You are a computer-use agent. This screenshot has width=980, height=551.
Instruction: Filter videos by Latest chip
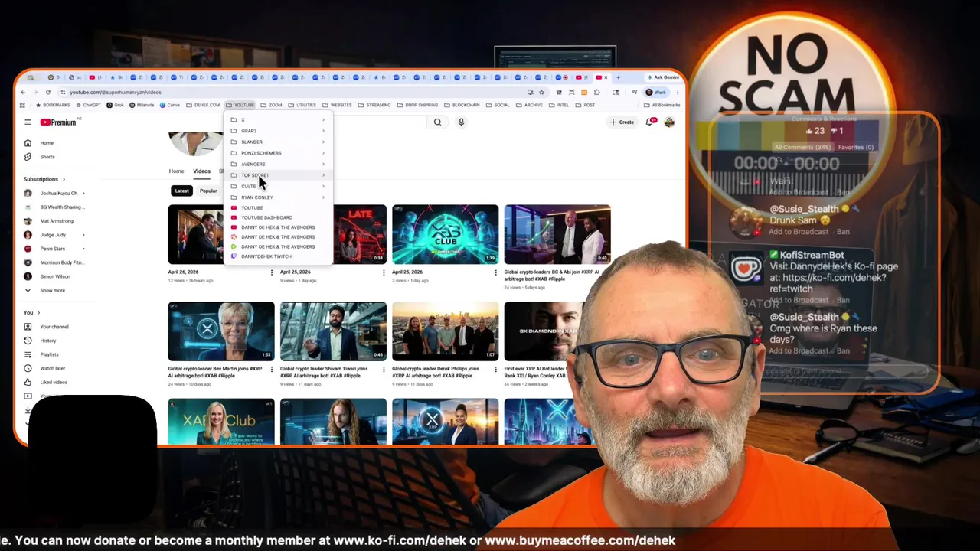(x=181, y=191)
